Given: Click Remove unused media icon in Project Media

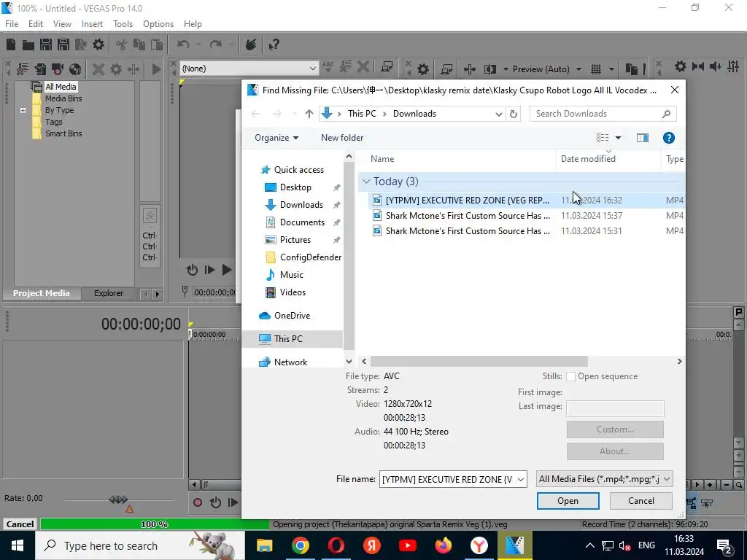Looking at the screenshot, I should (23, 69).
